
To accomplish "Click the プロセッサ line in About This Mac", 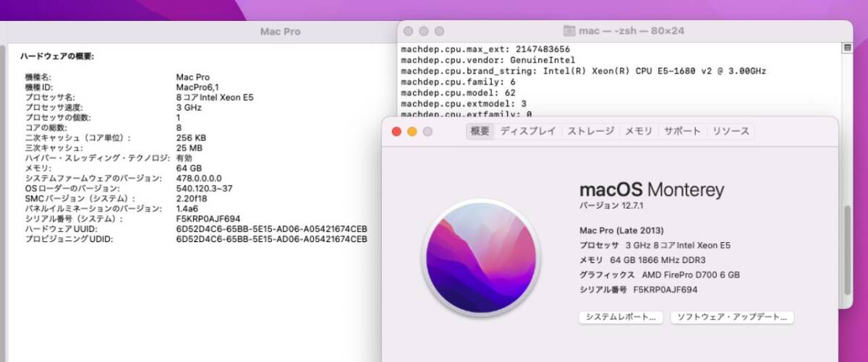I will 655,245.
